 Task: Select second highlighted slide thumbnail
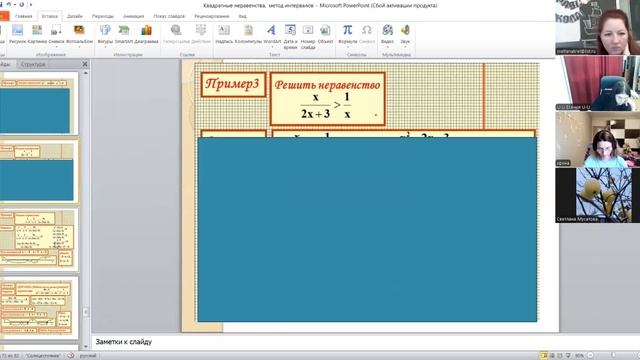38,172
